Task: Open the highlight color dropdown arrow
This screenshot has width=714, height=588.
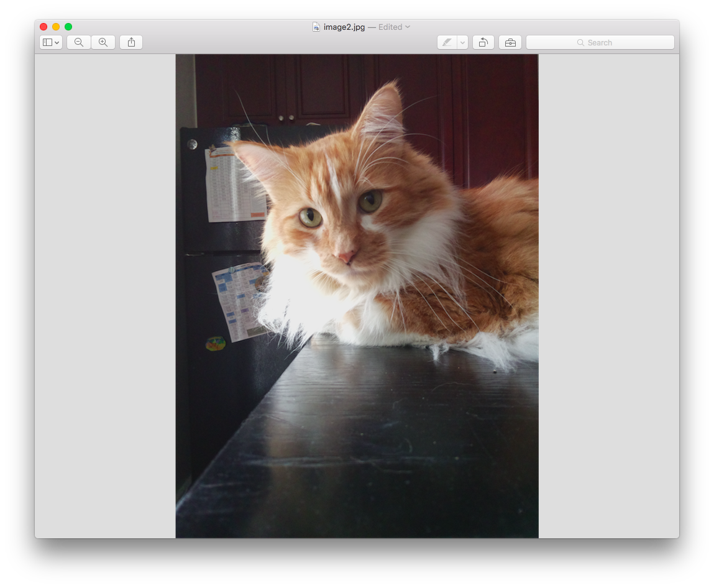Action: tap(461, 42)
